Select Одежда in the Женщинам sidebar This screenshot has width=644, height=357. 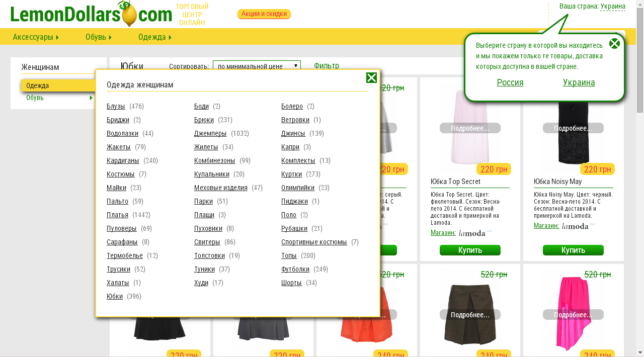[58, 85]
